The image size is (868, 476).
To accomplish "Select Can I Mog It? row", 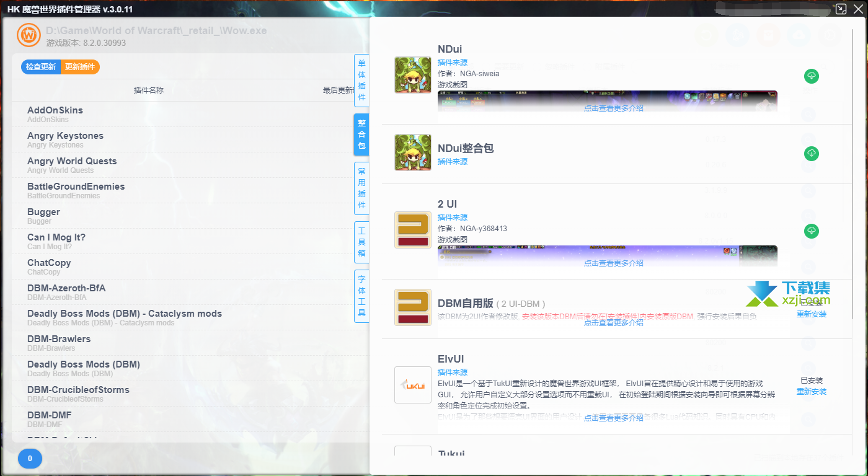I will coord(189,241).
